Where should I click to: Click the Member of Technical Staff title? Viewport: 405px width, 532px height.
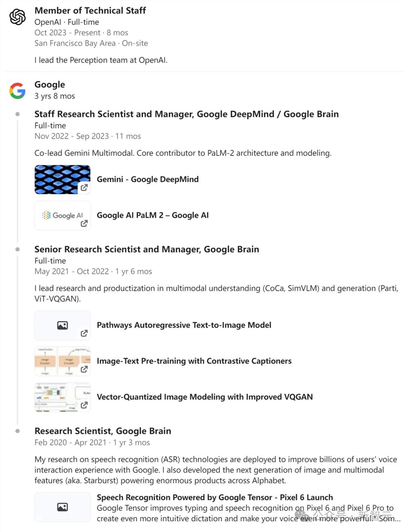(x=90, y=11)
